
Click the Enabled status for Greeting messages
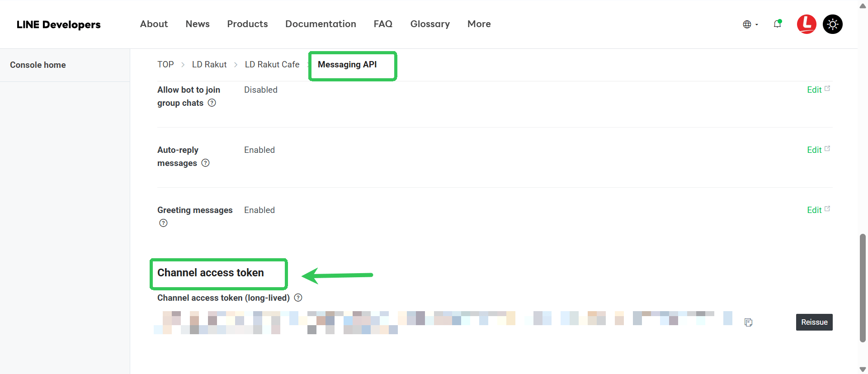259,210
